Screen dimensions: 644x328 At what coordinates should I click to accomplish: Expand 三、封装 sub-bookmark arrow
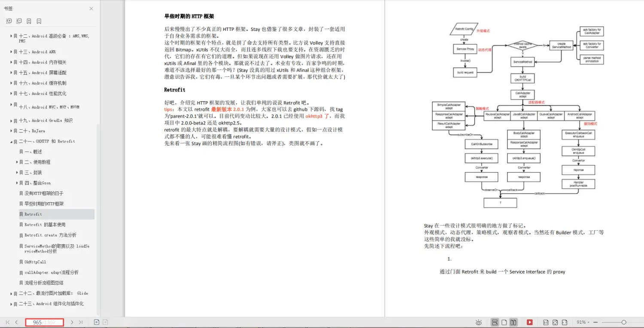(x=17, y=173)
